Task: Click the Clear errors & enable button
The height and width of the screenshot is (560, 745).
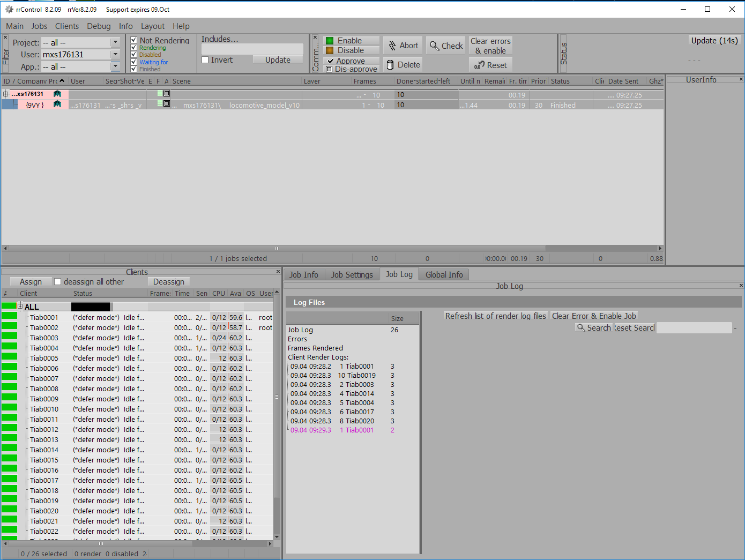Action: tap(490, 46)
